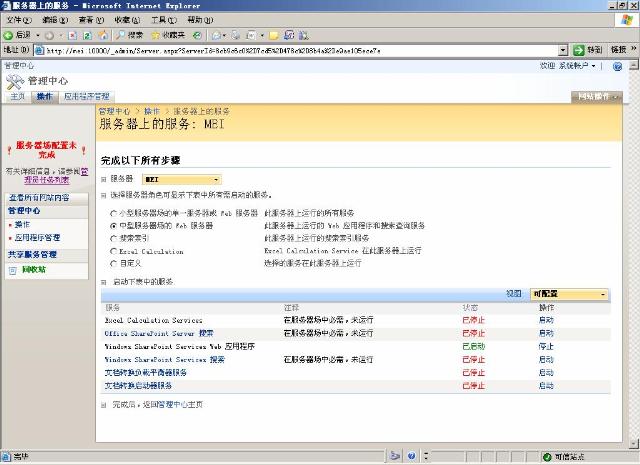640x465 pixels.
Task: Open the Mail button dropdown arrow
Action: click(224, 36)
